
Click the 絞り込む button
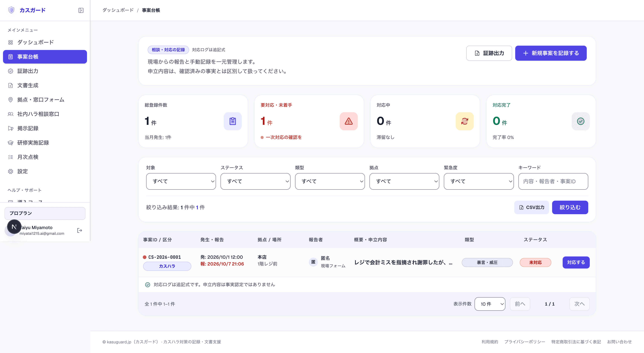point(570,207)
